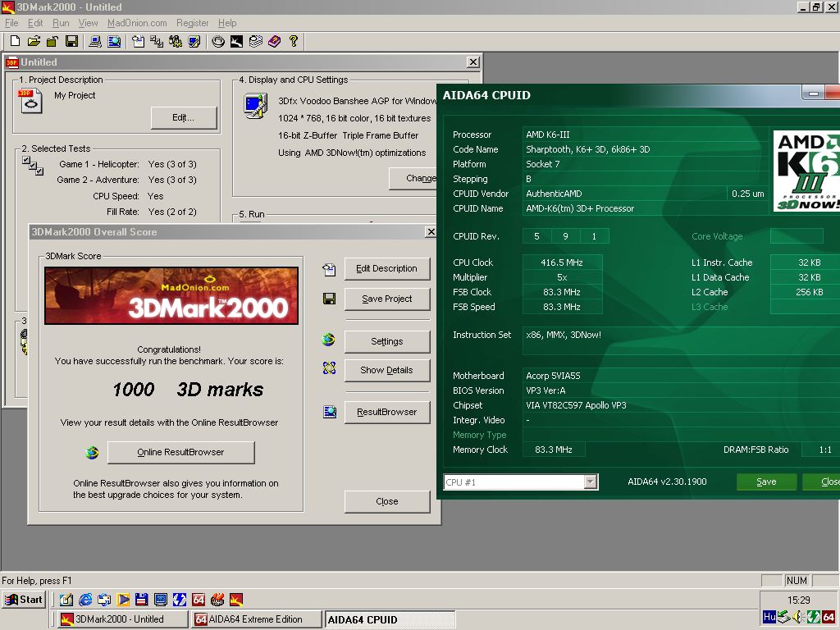Click the Selected Tests checkmarks icon

(33, 165)
